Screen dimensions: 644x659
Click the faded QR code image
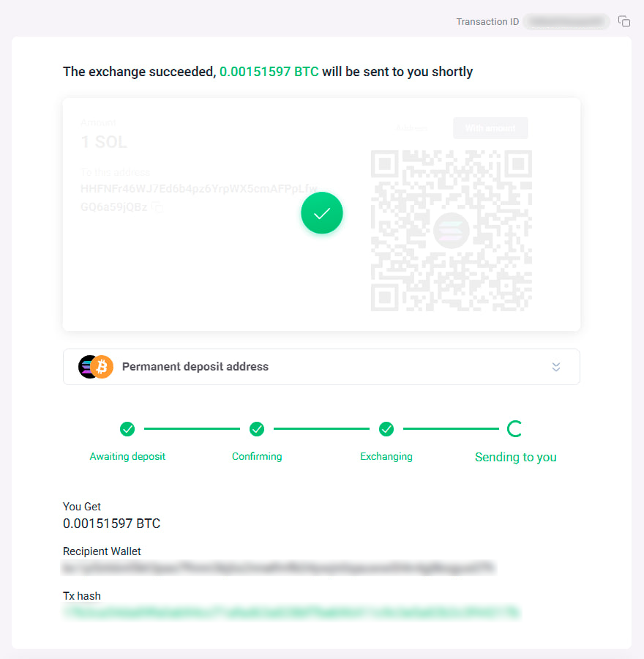point(452,231)
